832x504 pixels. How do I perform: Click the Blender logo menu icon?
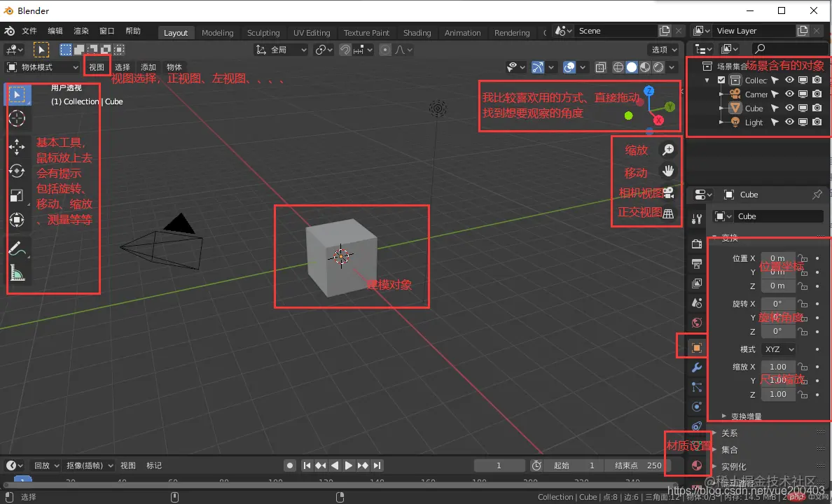9,31
